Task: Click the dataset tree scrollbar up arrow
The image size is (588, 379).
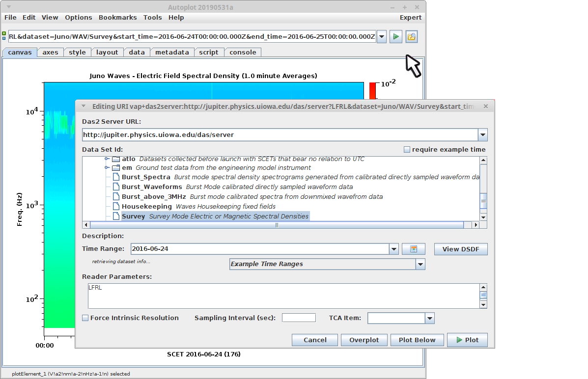Action: coord(483,161)
